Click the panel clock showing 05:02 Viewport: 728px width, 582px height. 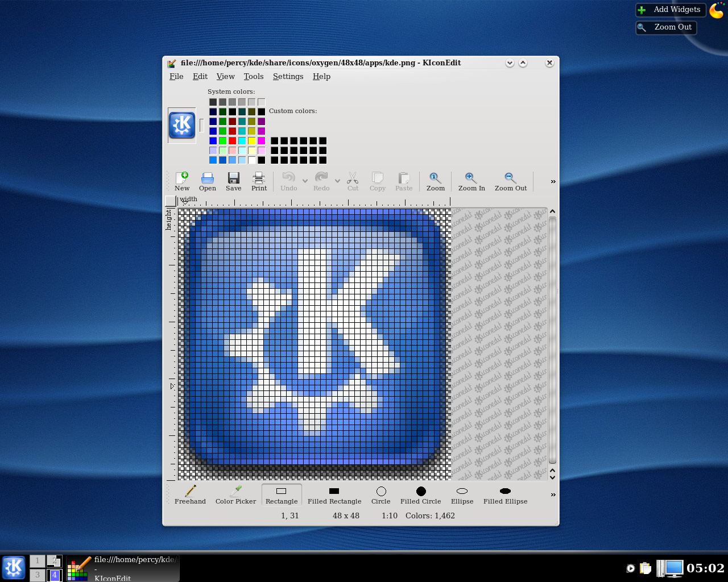click(x=705, y=568)
